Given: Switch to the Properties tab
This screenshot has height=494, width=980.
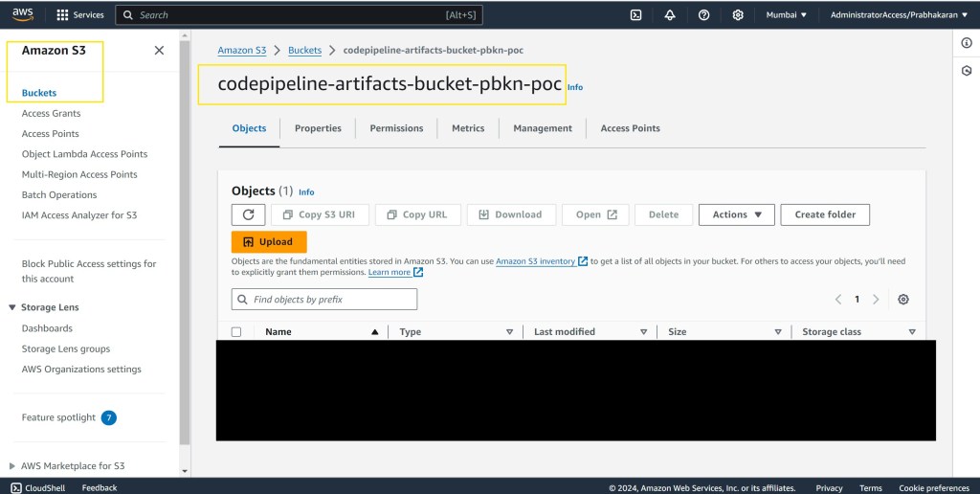Looking at the screenshot, I should pyautogui.click(x=318, y=128).
